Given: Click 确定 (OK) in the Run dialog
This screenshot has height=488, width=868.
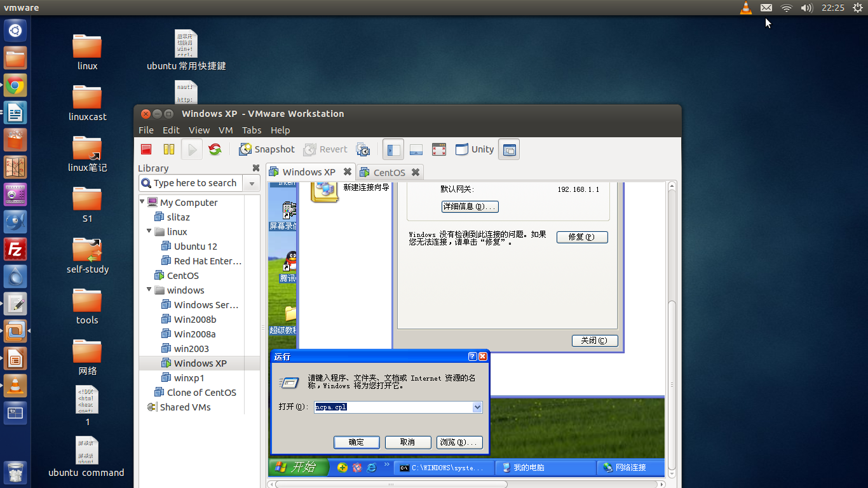Looking at the screenshot, I should tap(356, 442).
